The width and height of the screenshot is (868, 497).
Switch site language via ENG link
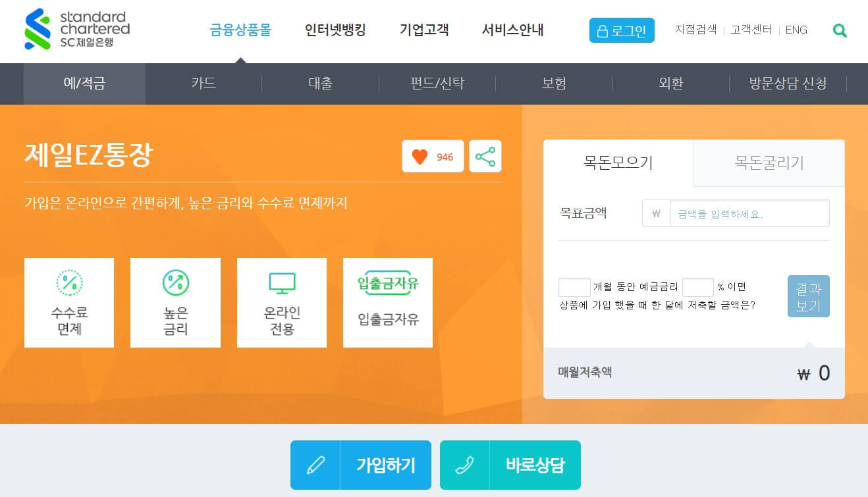pos(796,30)
